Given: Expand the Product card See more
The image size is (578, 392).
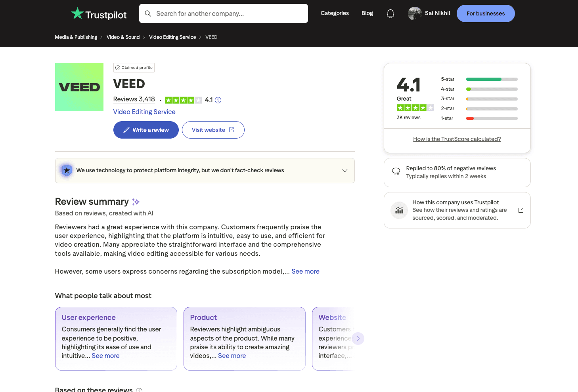Looking at the screenshot, I should point(232,356).
